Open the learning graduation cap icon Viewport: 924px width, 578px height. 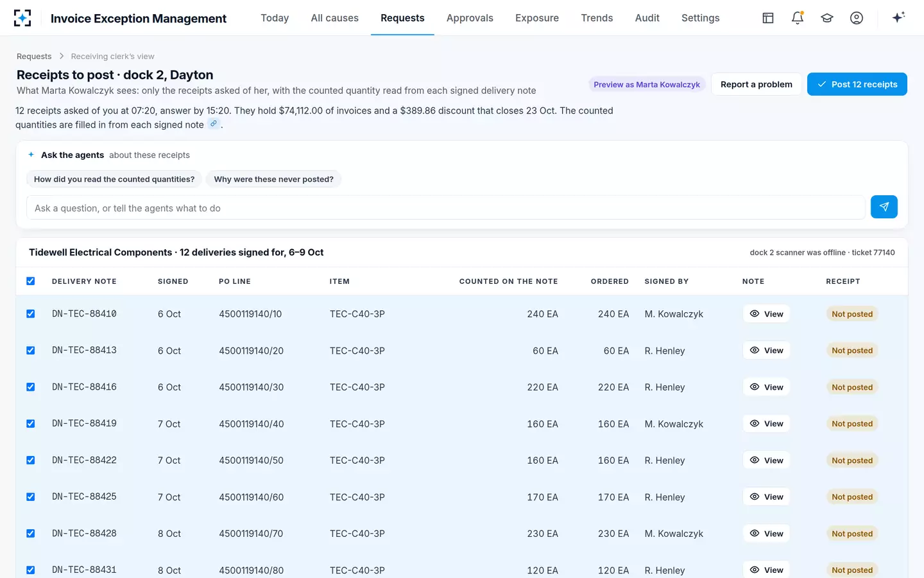(827, 18)
